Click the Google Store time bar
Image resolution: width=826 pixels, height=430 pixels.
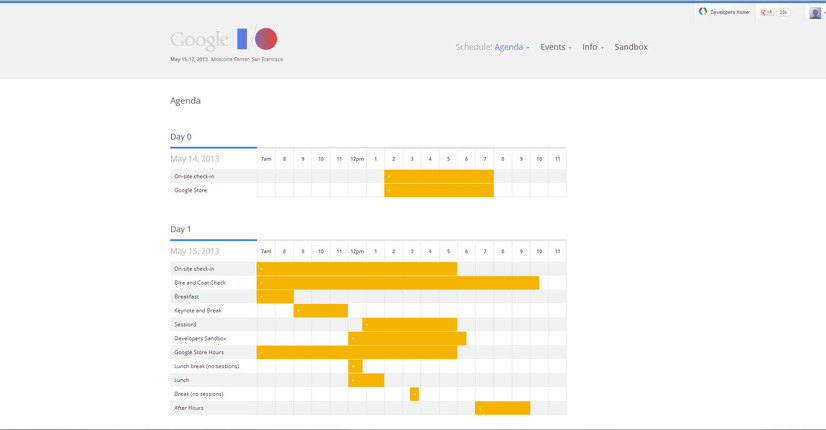(x=439, y=190)
